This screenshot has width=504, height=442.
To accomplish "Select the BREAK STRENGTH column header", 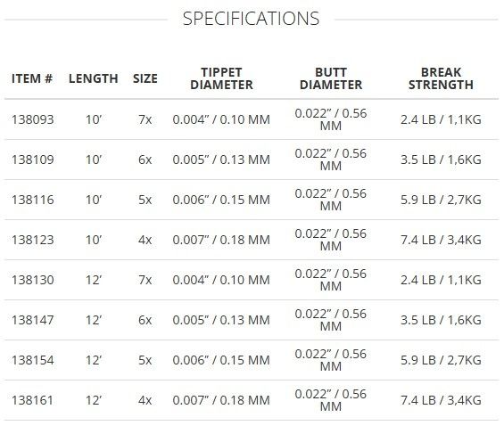I will 441,78.
